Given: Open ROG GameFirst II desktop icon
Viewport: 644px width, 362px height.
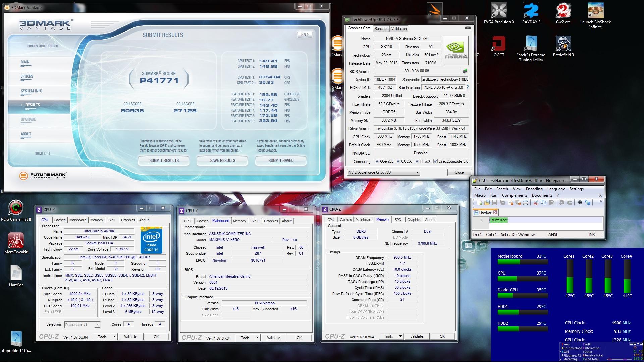Looking at the screenshot, I should [16, 210].
